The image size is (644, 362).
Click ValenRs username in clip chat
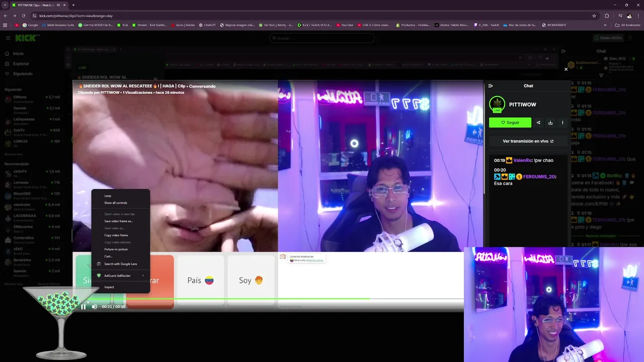523,160
